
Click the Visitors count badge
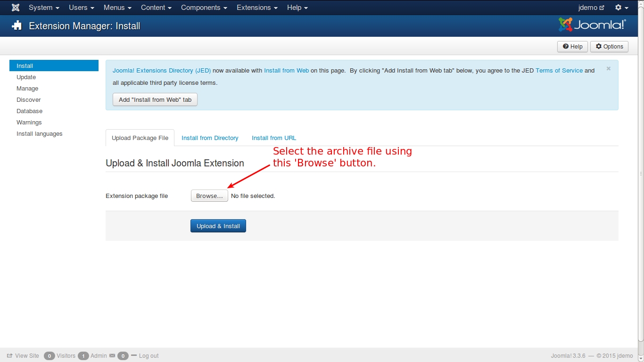pos(50,356)
